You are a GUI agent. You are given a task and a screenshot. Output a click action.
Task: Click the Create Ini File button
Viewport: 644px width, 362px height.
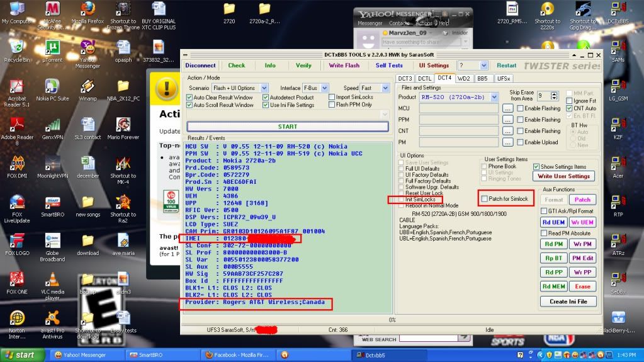(568, 301)
